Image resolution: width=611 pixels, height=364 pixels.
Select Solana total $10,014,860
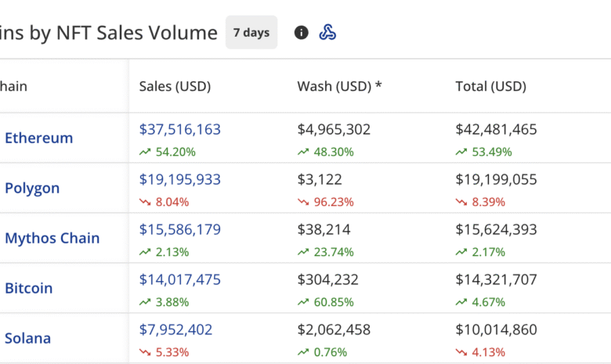coord(496,330)
